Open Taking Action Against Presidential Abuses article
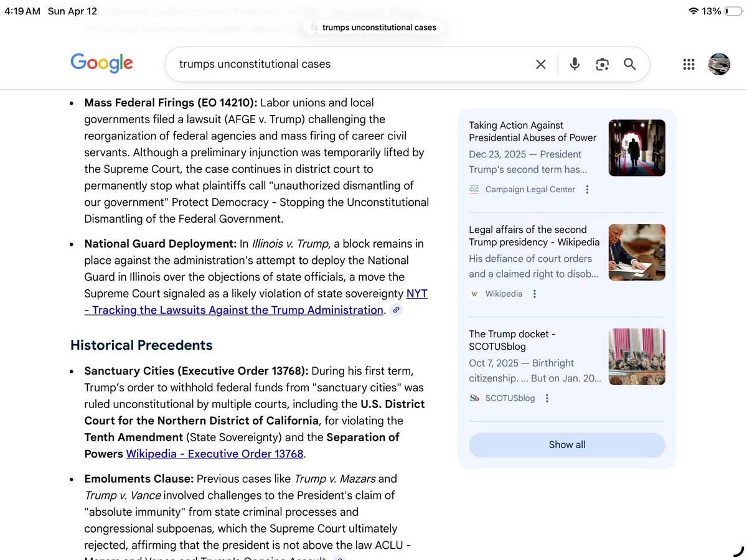The image size is (747, 560). (533, 131)
